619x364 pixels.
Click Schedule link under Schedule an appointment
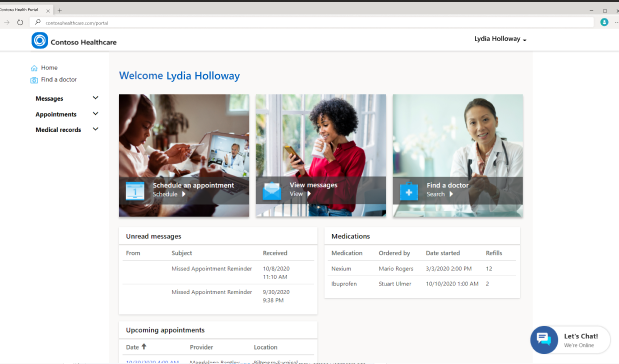click(x=169, y=194)
